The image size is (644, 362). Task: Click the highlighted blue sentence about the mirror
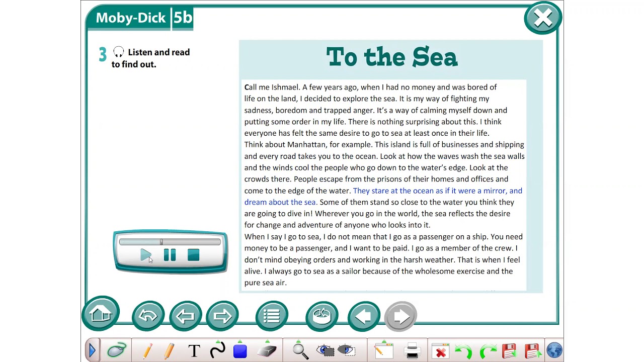click(383, 197)
